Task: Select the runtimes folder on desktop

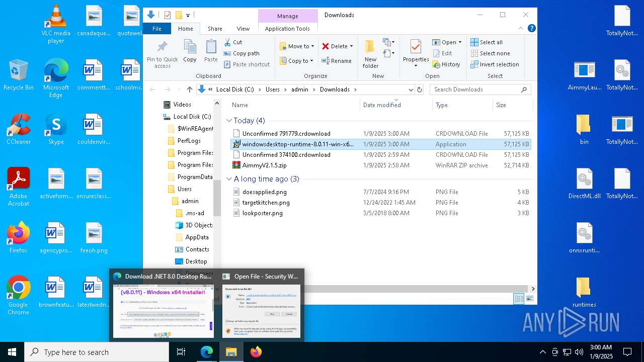Action: (584, 292)
